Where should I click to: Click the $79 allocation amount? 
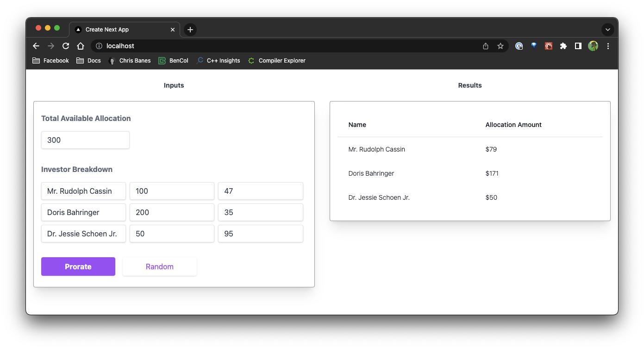click(x=491, y=149)
